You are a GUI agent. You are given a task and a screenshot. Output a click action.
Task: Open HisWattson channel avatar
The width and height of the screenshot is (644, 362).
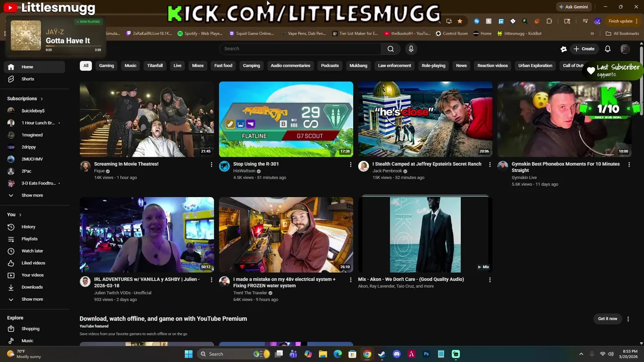coord(224,166)
